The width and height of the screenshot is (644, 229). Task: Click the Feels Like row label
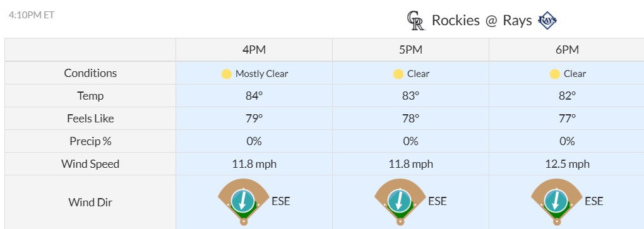90,119
